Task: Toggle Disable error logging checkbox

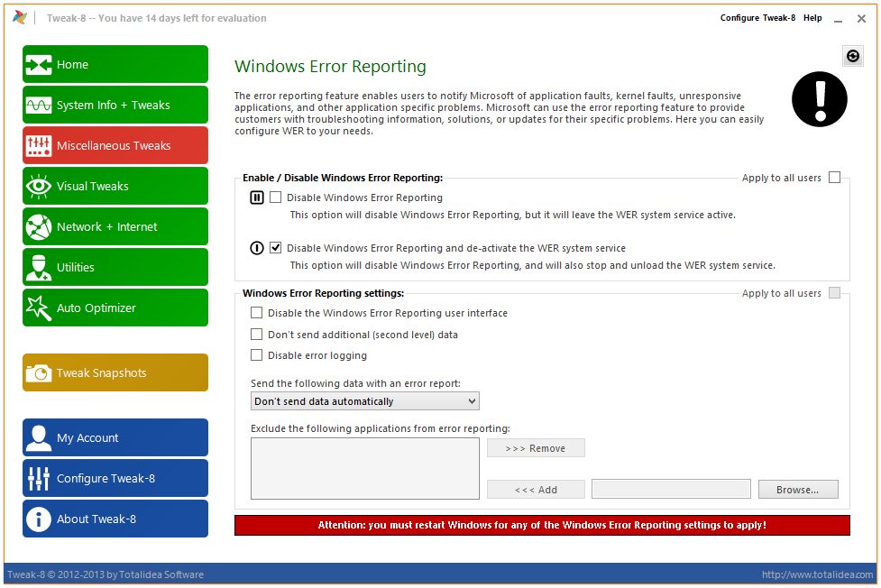Action: 257,355
